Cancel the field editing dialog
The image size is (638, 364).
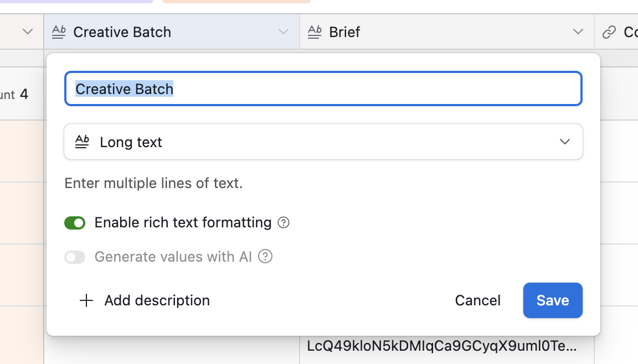(477, 300)
